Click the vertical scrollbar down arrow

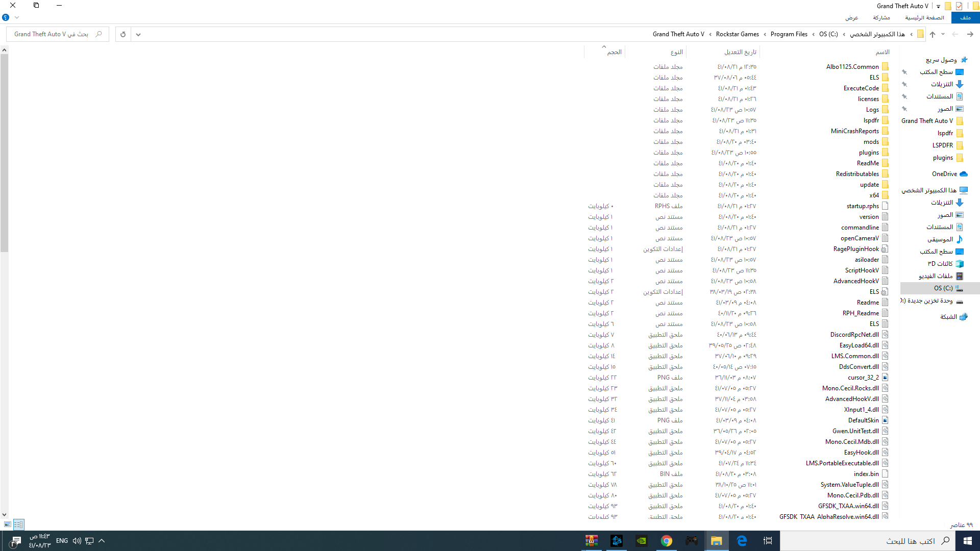pos(4,515)
